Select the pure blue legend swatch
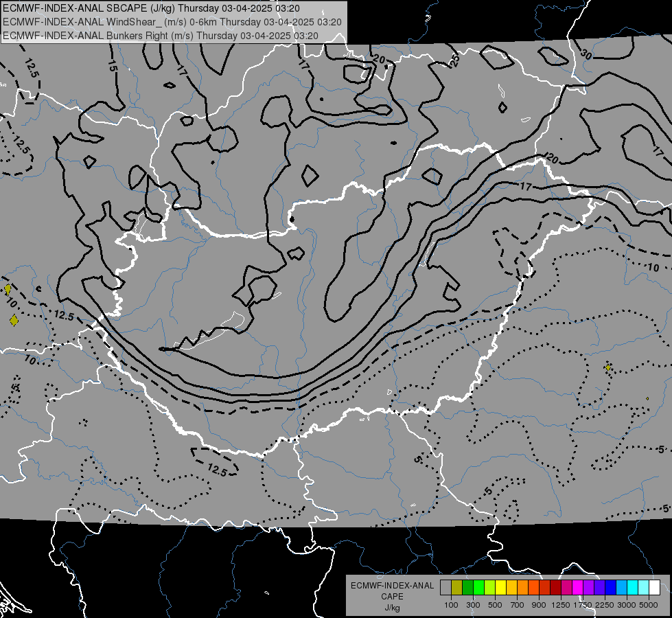 (x=610, y=587)
